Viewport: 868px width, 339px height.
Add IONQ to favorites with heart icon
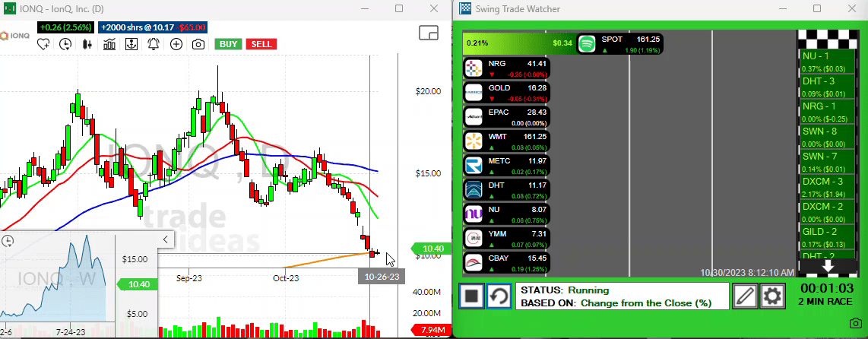point(43,44)
